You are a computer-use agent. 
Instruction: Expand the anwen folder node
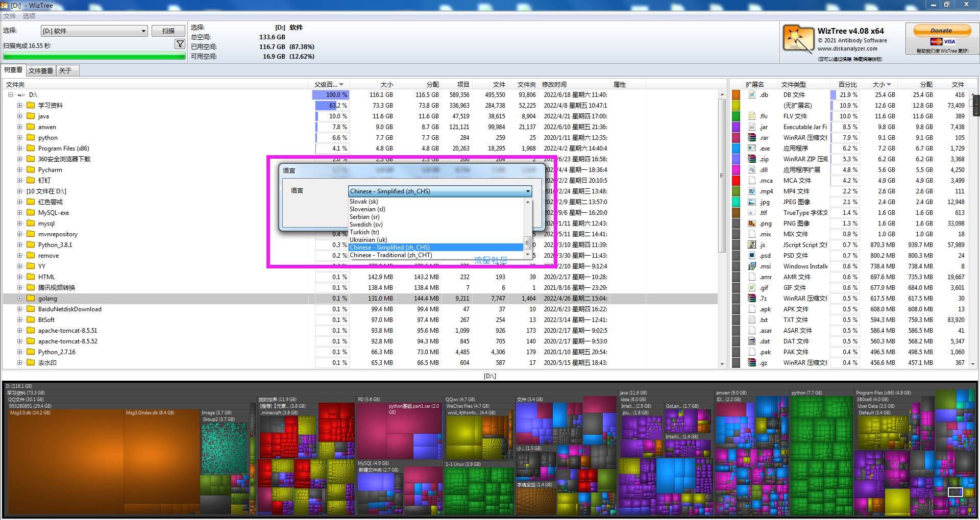coord(19,127)
